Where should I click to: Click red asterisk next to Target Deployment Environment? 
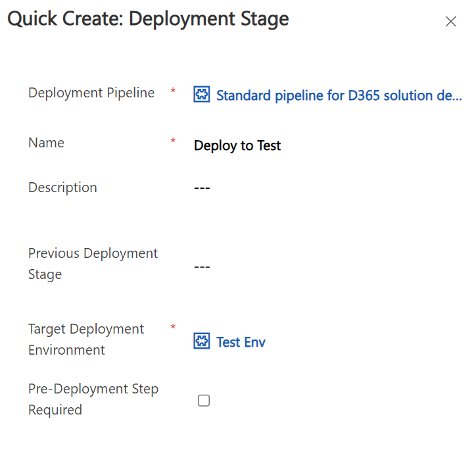point(173,328)
